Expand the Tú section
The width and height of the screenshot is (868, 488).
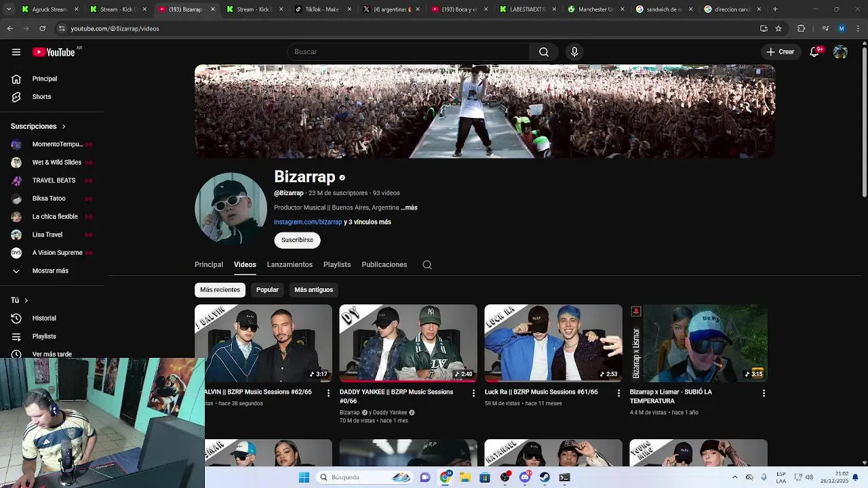point(20,300)
